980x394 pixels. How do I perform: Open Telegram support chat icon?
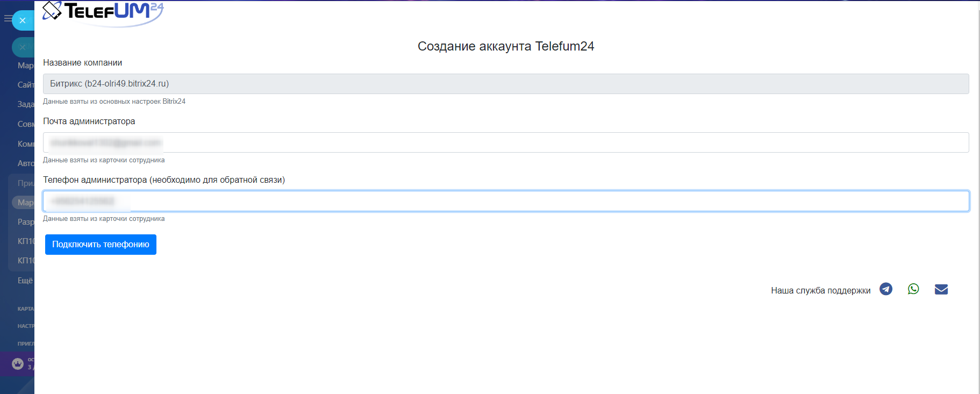[886, 289]
